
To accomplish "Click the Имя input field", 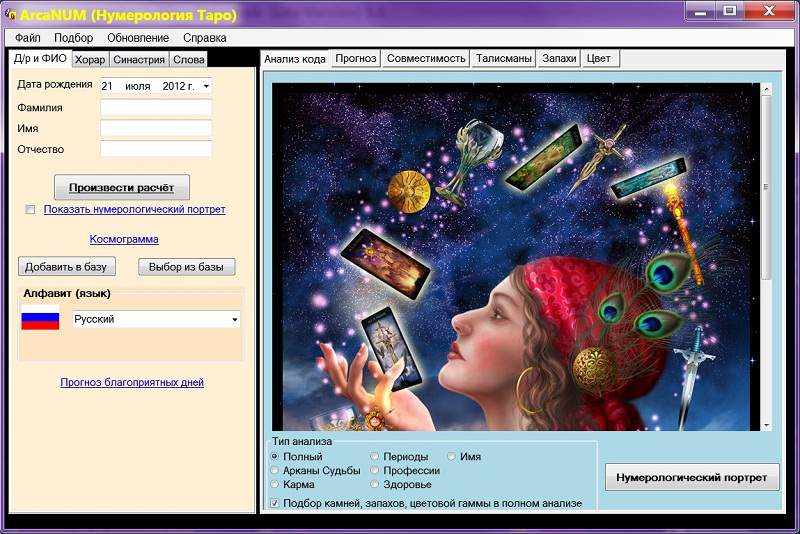I will click(156, 128).
